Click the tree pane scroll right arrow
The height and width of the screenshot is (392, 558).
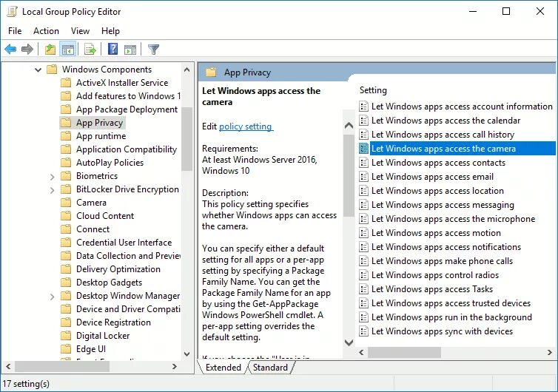[175, 366]
